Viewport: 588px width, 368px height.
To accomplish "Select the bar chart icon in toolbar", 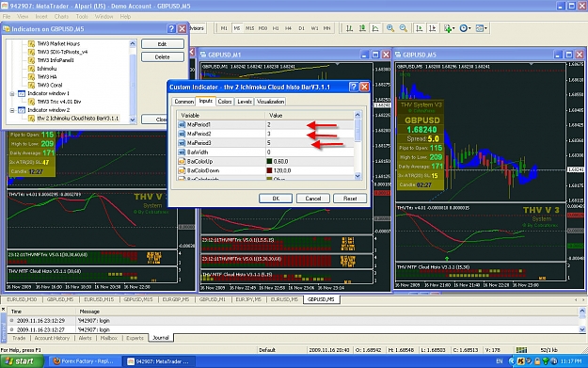I will pyautogui.click(x=349, y=28).
